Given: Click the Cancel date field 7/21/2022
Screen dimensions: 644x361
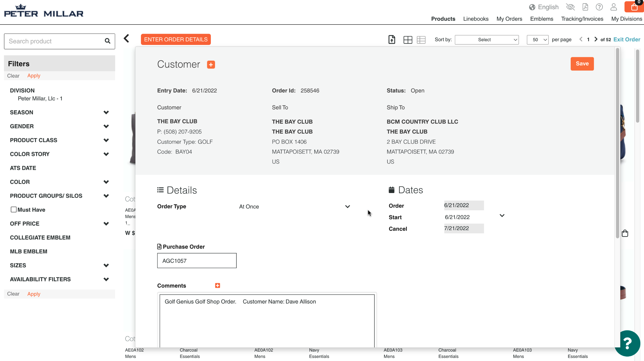Looking at the screenshot, I should 464,228.
